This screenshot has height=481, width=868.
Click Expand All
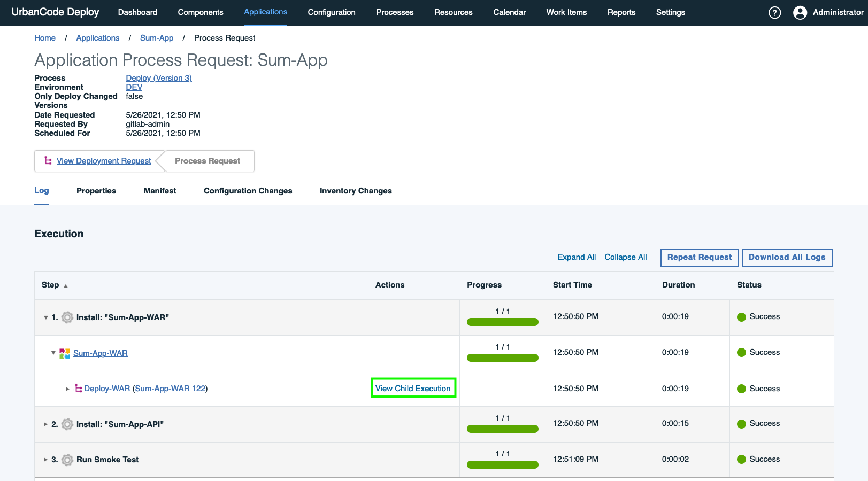point(577,257)
